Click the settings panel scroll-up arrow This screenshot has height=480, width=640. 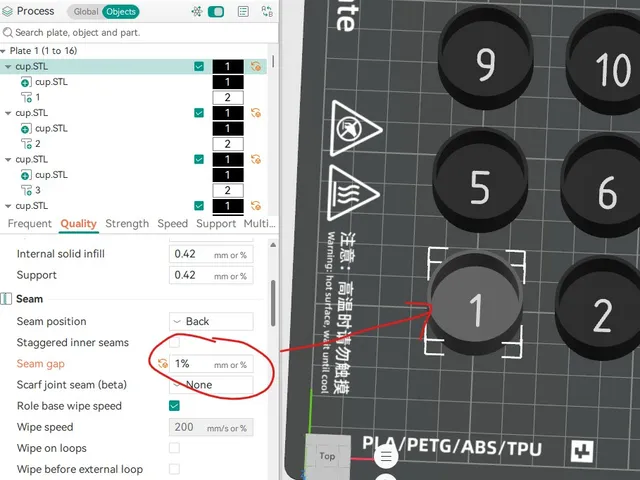(x=273, y=245)
